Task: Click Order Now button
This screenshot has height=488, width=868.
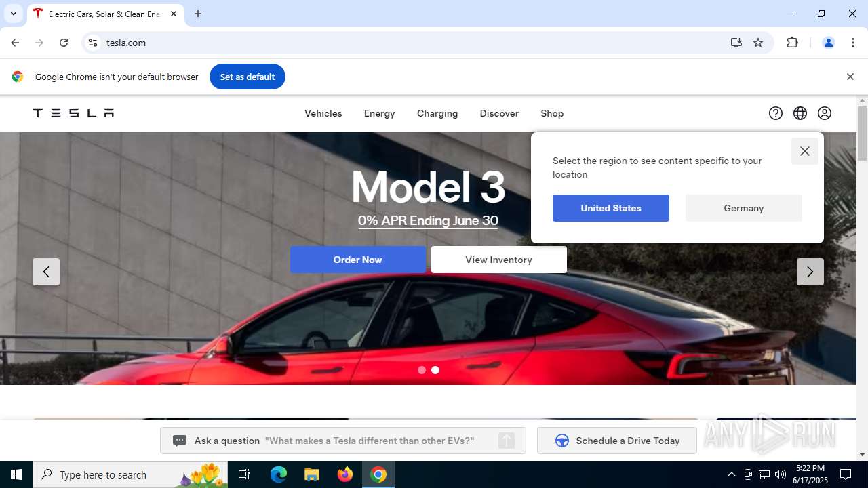Action: point(358,260)
